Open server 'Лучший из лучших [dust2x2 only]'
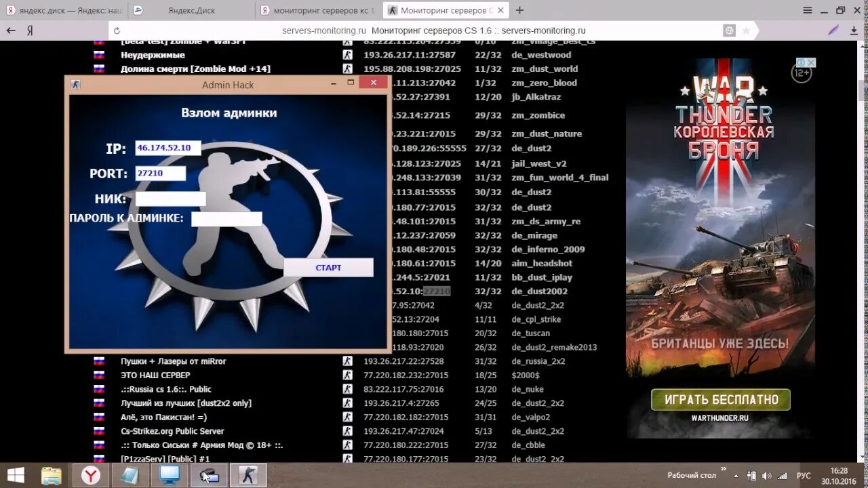This screenshot has width=868, height=488. (x=186, y=403)
